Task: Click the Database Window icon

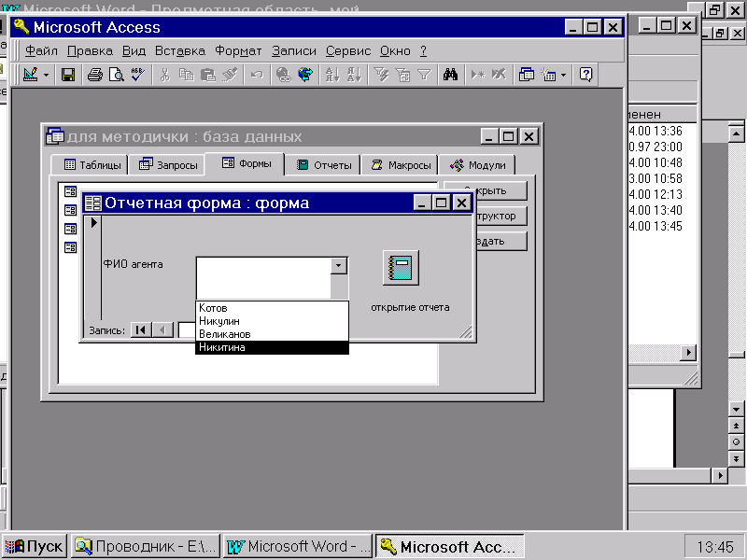Action: 526,75
